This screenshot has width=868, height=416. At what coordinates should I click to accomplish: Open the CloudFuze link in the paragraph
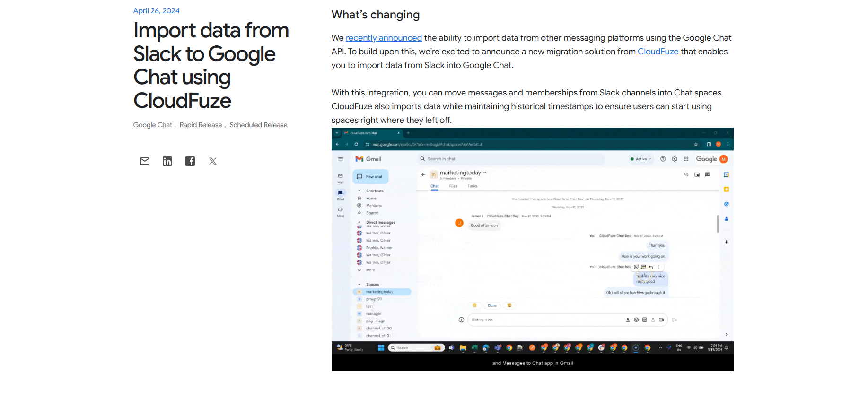[x=658, y=52]
